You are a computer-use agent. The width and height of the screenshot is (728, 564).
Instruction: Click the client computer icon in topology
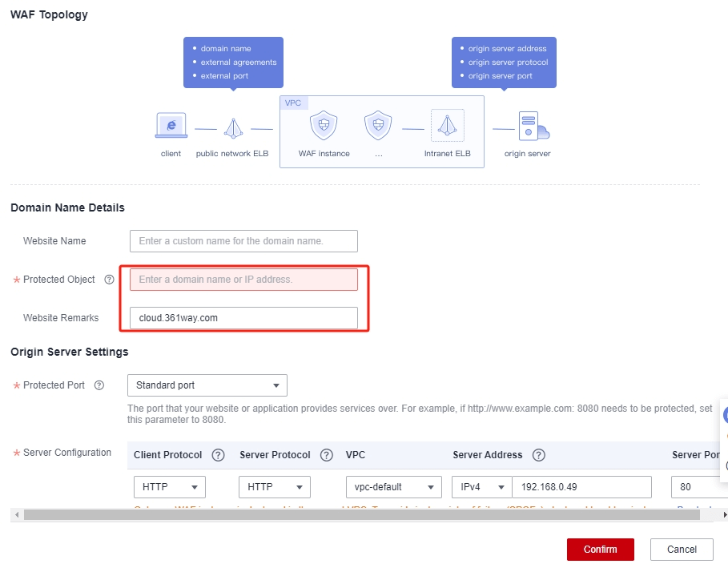(171, 127)
